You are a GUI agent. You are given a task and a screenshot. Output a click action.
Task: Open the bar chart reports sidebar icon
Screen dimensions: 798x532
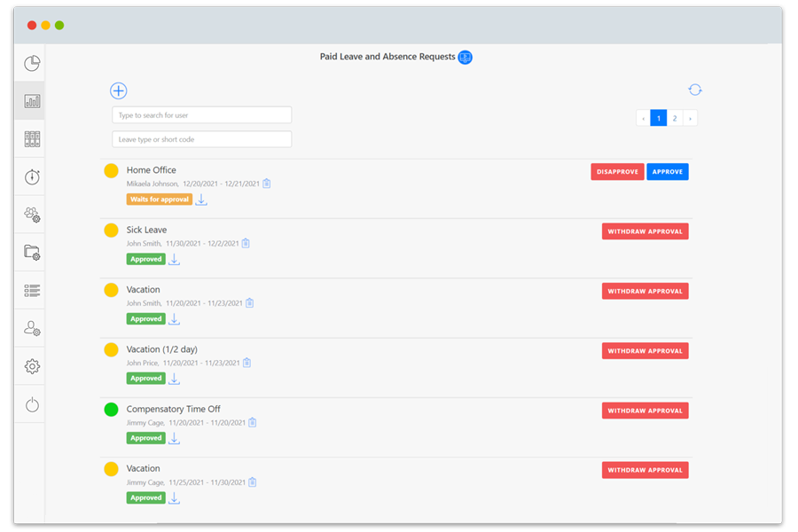coord(32,101)
